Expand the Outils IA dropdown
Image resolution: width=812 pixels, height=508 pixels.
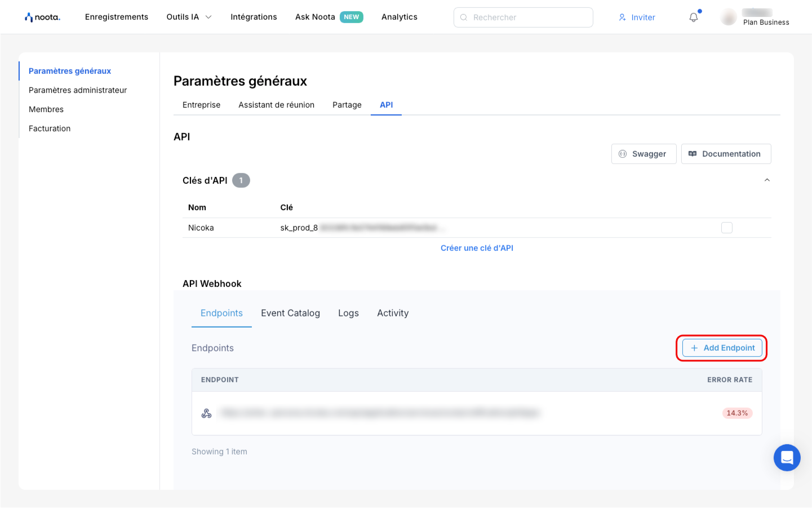[x=189, y=17]
